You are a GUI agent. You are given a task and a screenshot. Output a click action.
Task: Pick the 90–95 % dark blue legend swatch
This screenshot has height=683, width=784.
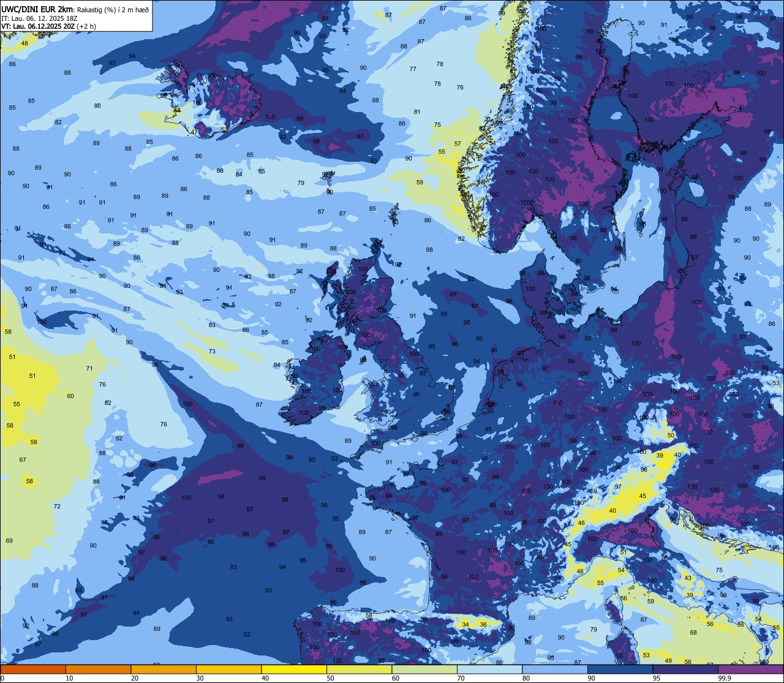pos(620,670)
